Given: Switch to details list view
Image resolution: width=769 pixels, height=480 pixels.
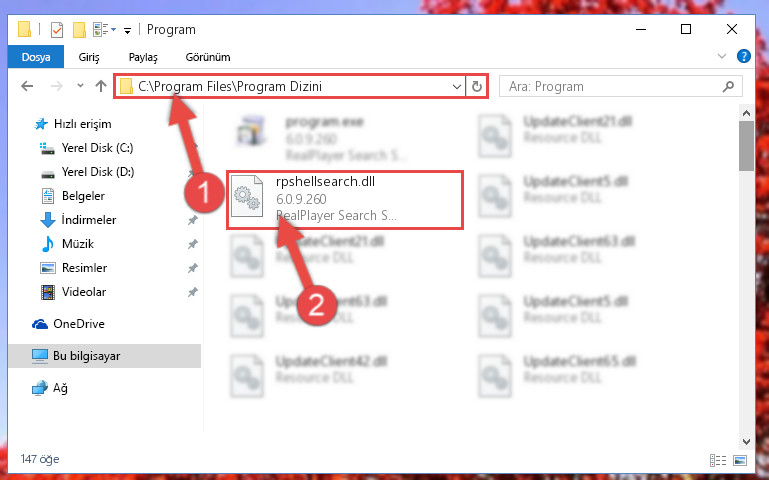Looking at the screenshot, I should pos(718,460).
